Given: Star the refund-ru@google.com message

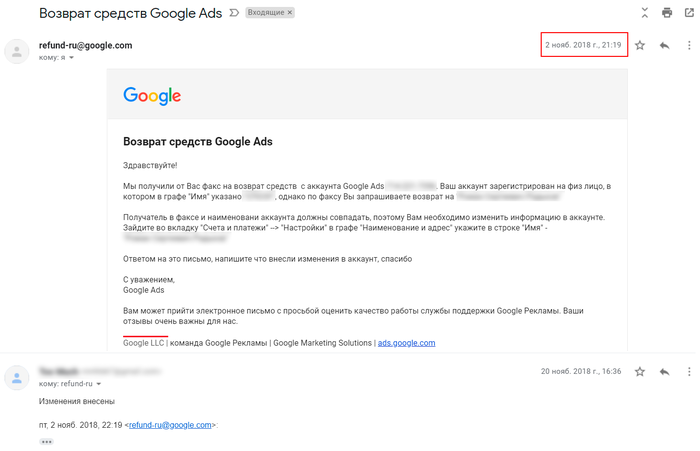Looking at the screenshot, I should (x=640, y=45).
